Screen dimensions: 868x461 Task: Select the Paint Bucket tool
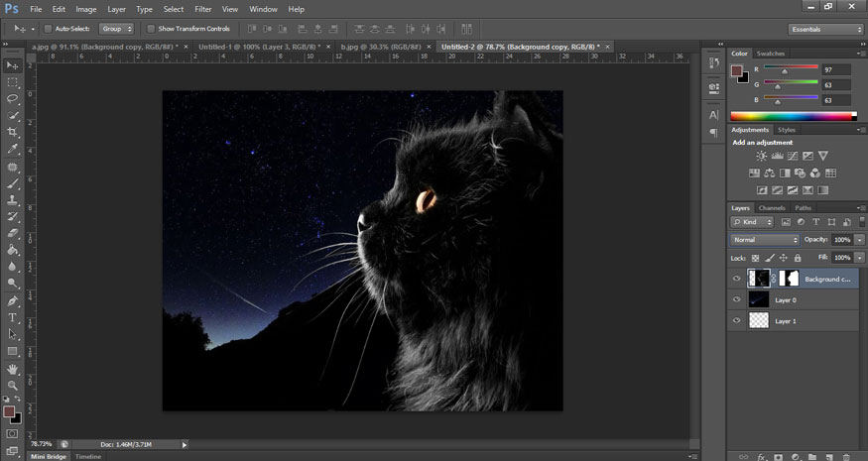[12, 250]
